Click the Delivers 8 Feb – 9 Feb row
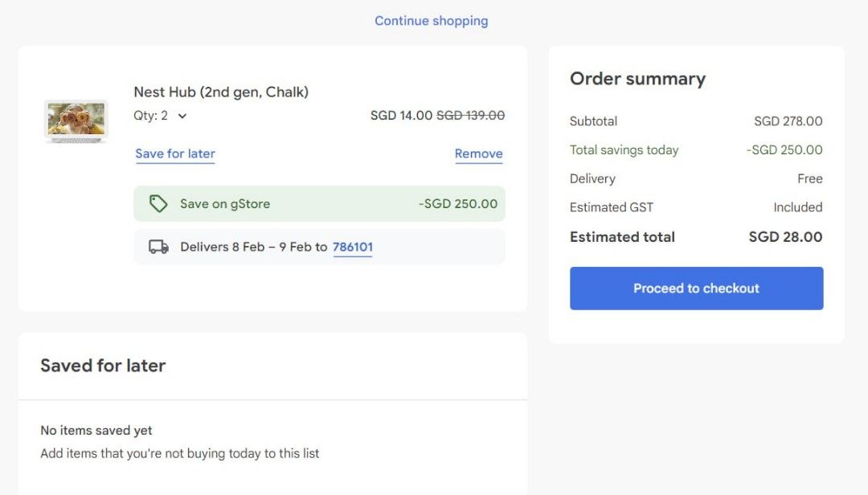The width and height of the screenshot is (868, 495). 320,247
